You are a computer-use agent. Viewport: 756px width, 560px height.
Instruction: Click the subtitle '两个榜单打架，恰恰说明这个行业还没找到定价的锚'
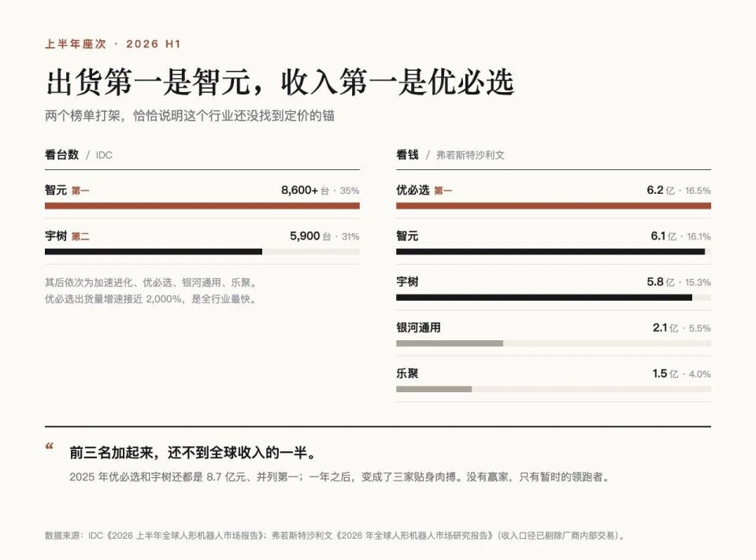tap(190, 116)
